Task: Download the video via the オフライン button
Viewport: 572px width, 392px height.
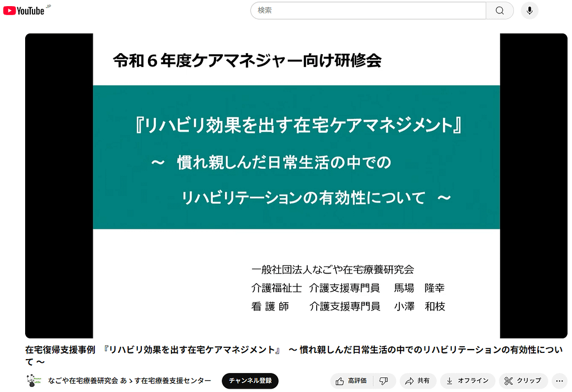Action: point(468,381)
